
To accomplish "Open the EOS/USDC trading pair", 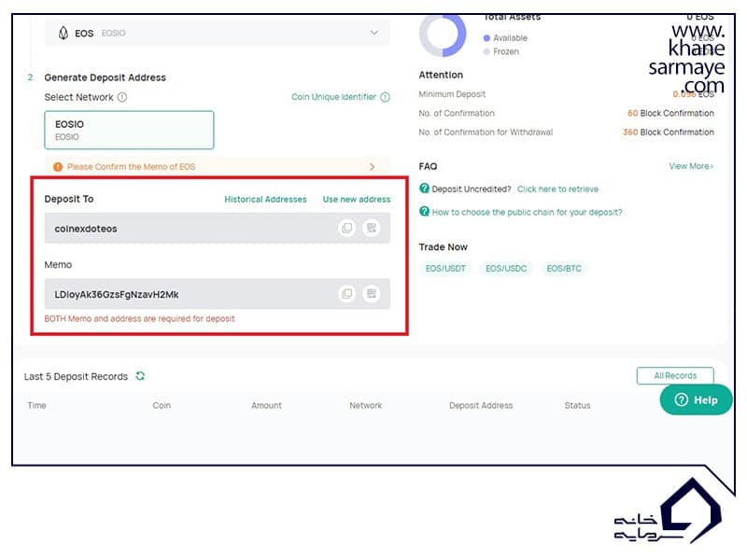I will point(506,269).
